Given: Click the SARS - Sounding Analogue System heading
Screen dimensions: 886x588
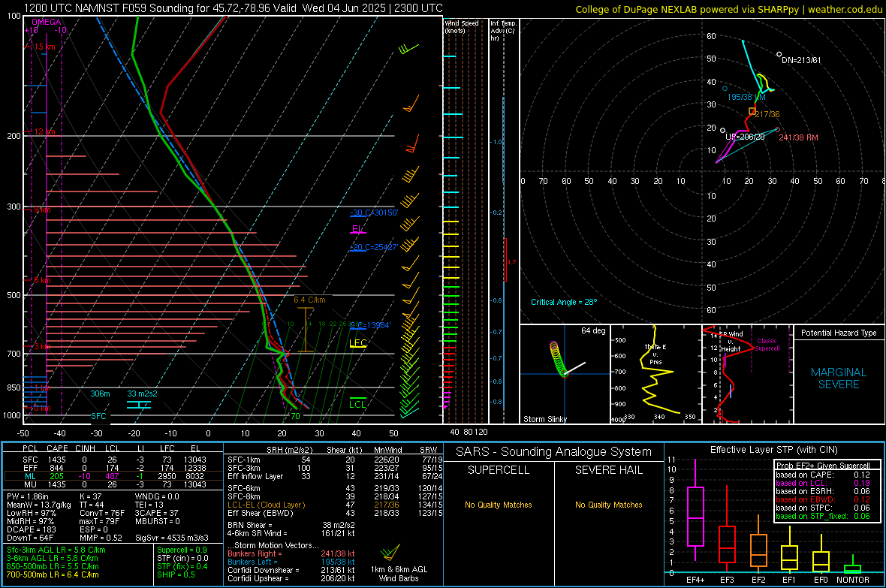Looking at the screenshot, I should (554, 452).
